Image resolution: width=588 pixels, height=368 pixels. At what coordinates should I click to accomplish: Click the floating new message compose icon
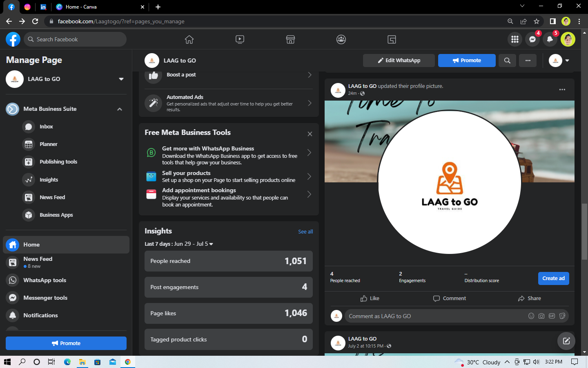point(566,341)
